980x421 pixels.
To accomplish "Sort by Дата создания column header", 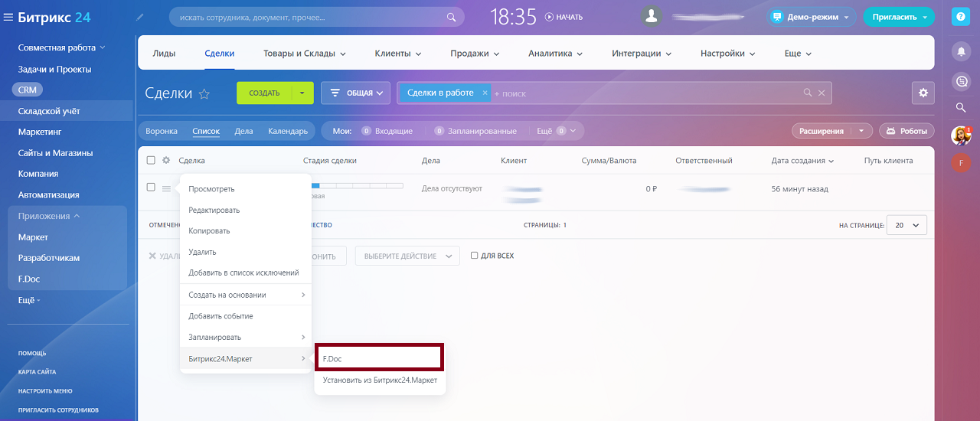I will (x=802, y=161).
